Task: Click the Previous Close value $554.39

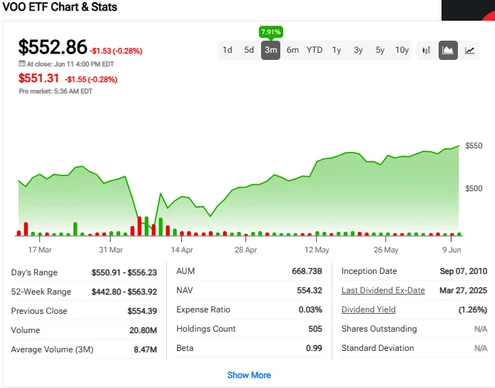Action: coord(142,311)
